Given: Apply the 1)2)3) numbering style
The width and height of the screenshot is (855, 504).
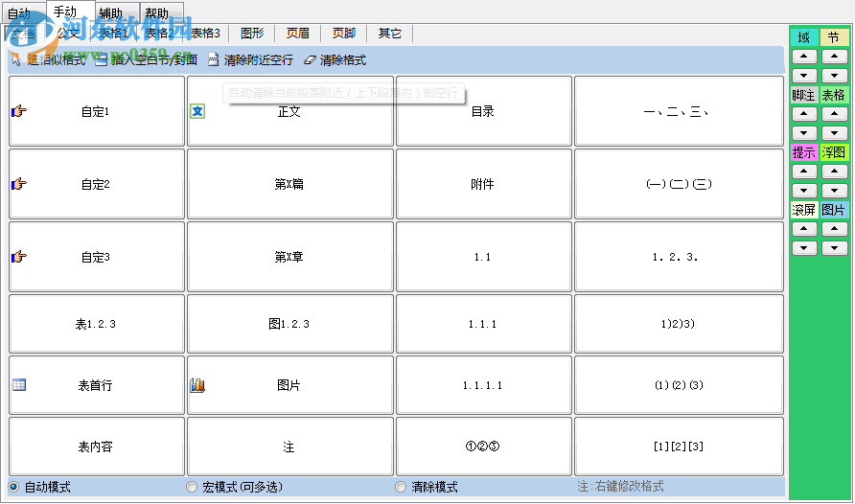Looking at the screenshot, I should [x=679, y=324].
